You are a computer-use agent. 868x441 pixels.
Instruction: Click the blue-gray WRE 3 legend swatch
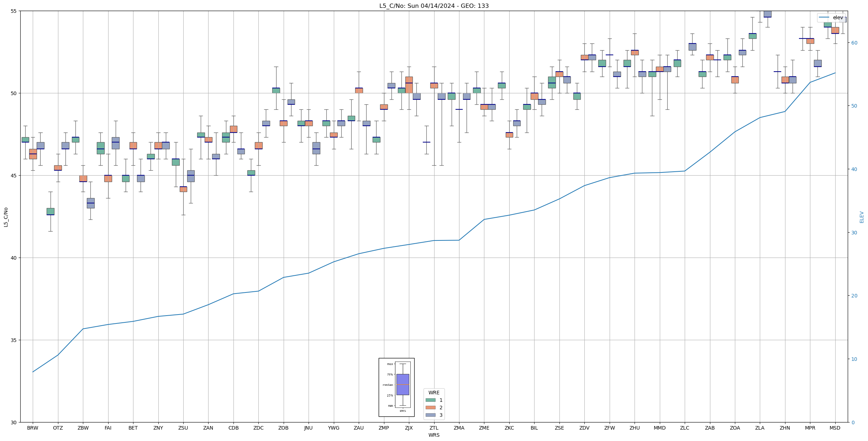(430, 415)
